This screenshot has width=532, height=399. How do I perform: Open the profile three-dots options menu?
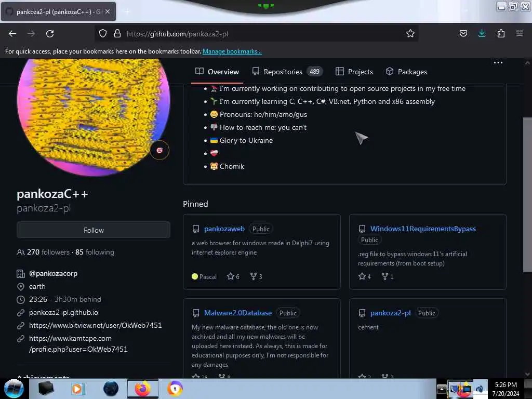498,63
